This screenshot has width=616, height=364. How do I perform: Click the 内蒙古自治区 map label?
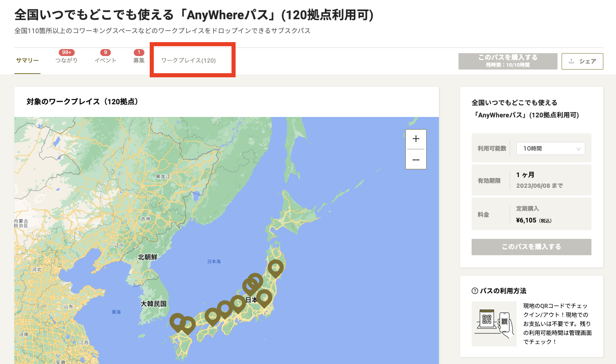pos(21,223)
